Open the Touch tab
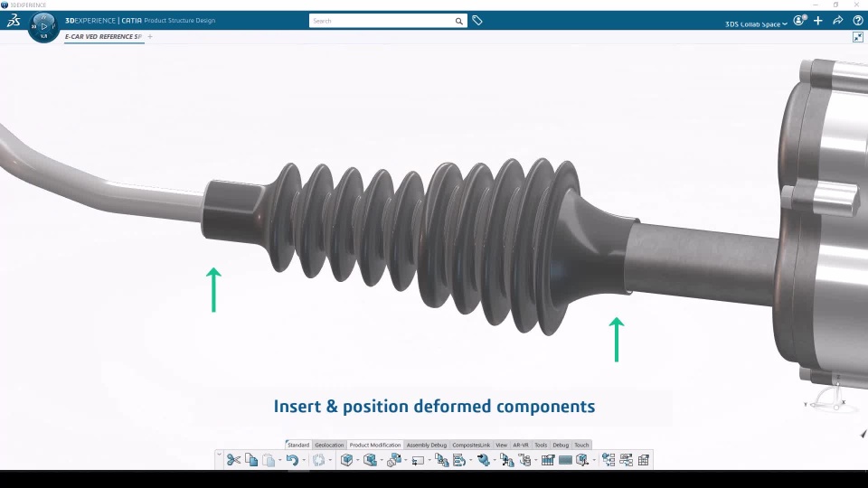Viewport: 868px width, 488px height. tap(581, 445)
